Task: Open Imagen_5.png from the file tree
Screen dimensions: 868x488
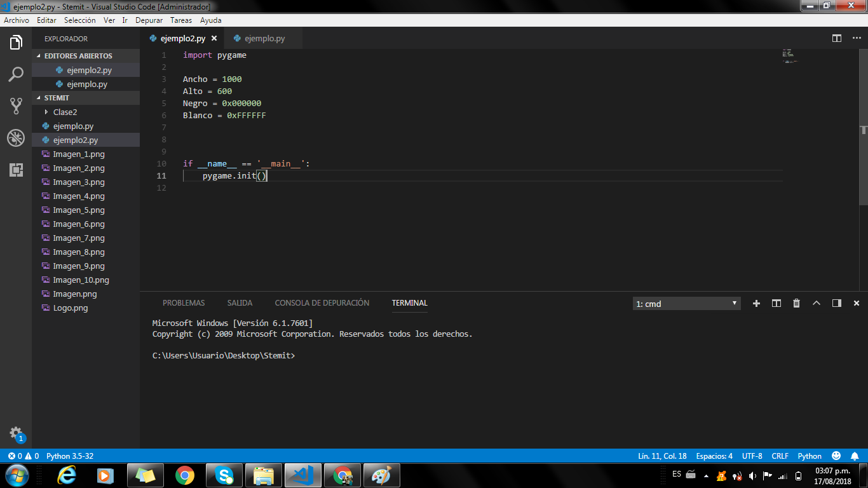Action: click(86, 210)
